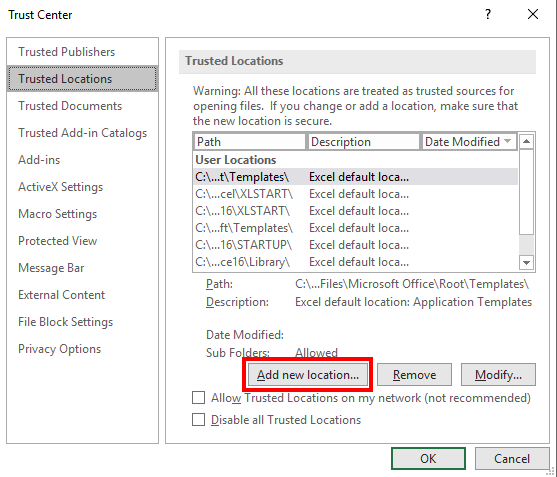This screenshot has height=477, width=557.
Task: Click Add new location button
Action: 308,375
